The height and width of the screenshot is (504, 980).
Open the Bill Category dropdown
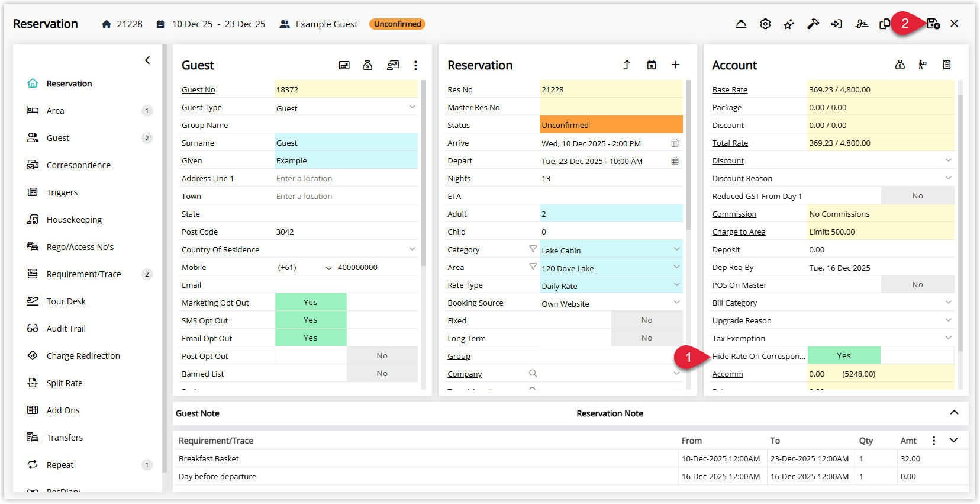tap(948, 303)
